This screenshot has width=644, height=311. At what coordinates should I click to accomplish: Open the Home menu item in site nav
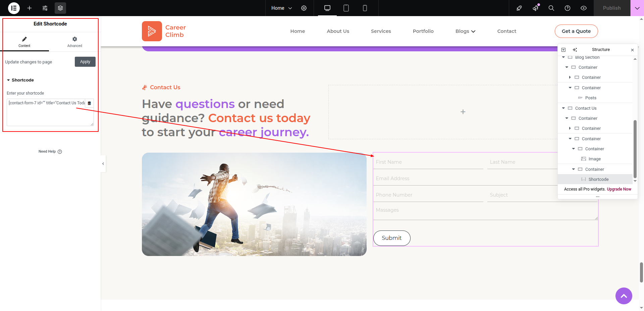point(298,31)
